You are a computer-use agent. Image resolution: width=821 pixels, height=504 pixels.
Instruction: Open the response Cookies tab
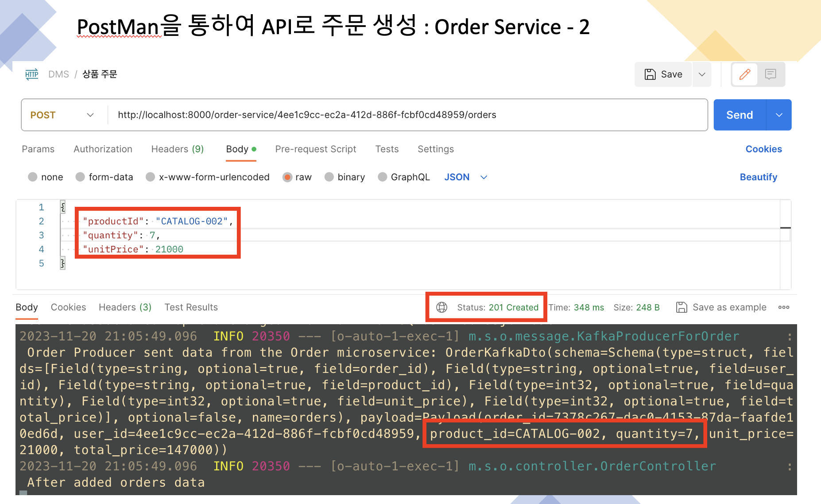click(68, 307)
